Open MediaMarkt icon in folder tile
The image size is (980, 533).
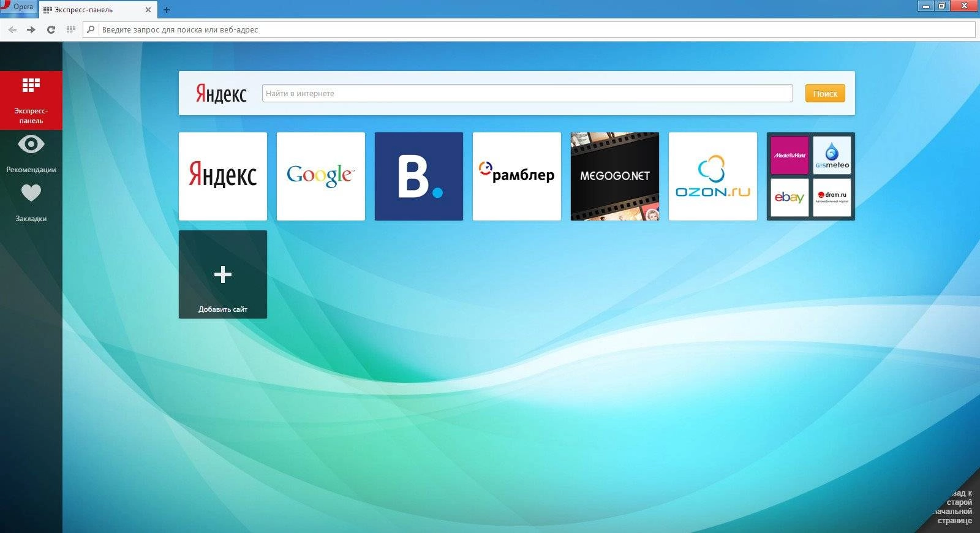coord(790,155)
